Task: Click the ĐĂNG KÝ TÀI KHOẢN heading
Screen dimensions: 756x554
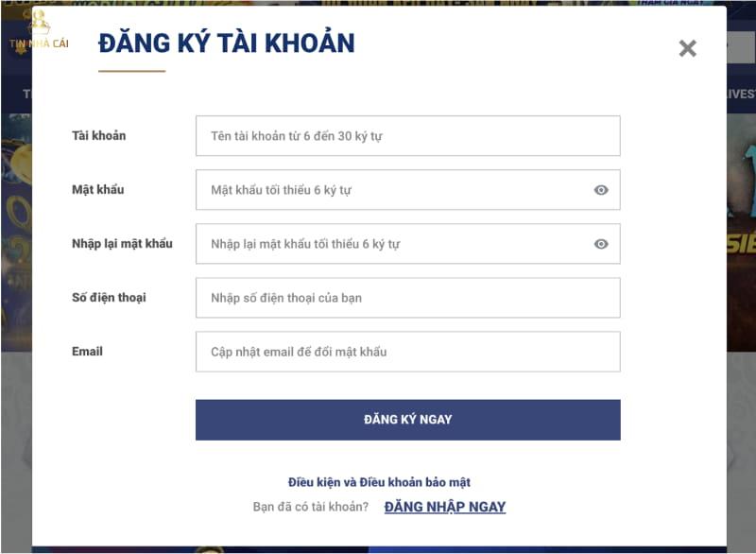Action: coord(227,43)
